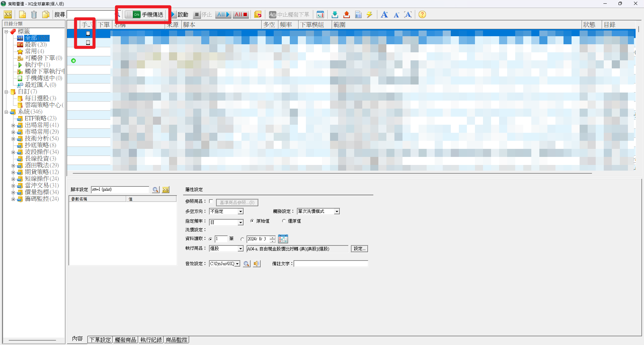The image size is (644, 345).
Task: Sort by the 狀態 column header
Action: pyautogui.click(x=592, y=25)
